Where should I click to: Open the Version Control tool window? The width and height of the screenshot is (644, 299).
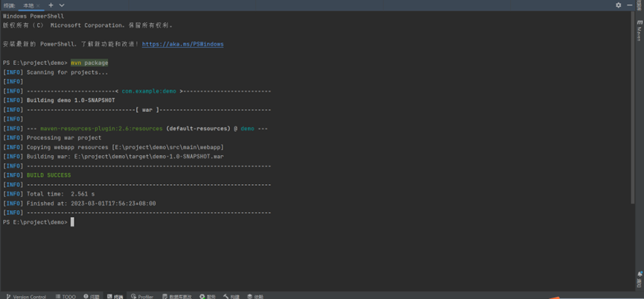(26, 296)
